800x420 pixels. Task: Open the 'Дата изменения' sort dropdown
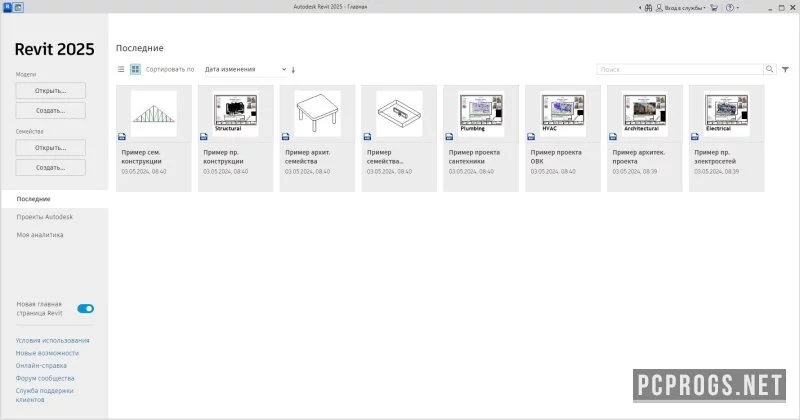coord(245,69)
